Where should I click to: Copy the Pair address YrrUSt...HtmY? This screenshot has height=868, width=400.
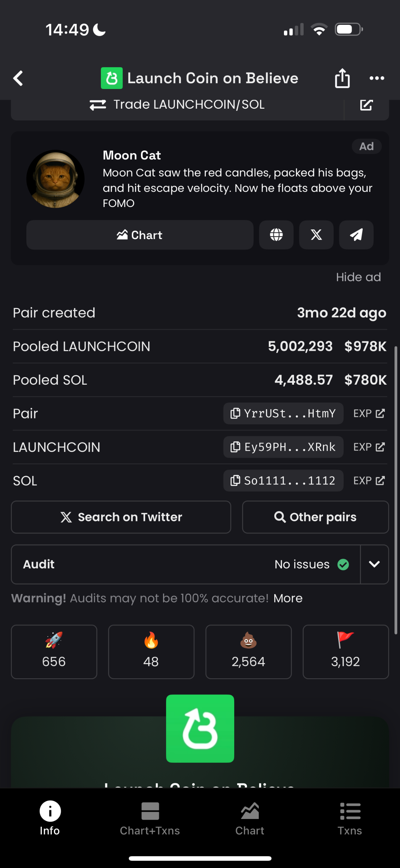pos(283,413)
